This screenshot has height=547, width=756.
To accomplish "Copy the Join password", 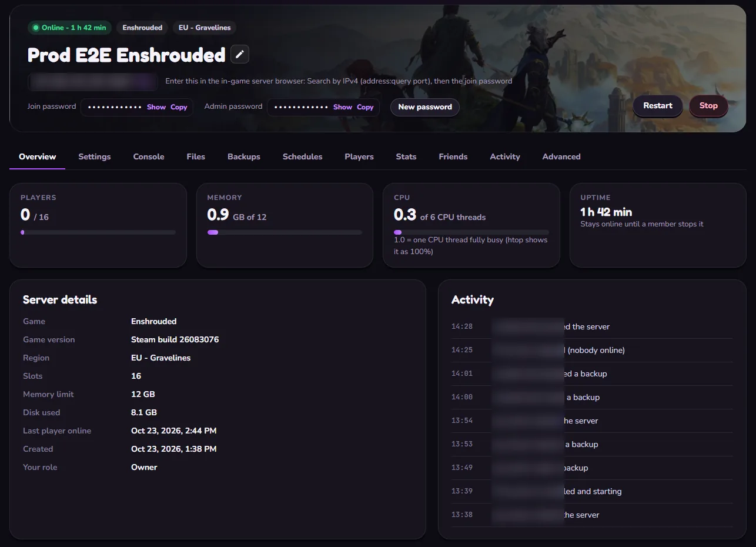I will pos(179,107).
